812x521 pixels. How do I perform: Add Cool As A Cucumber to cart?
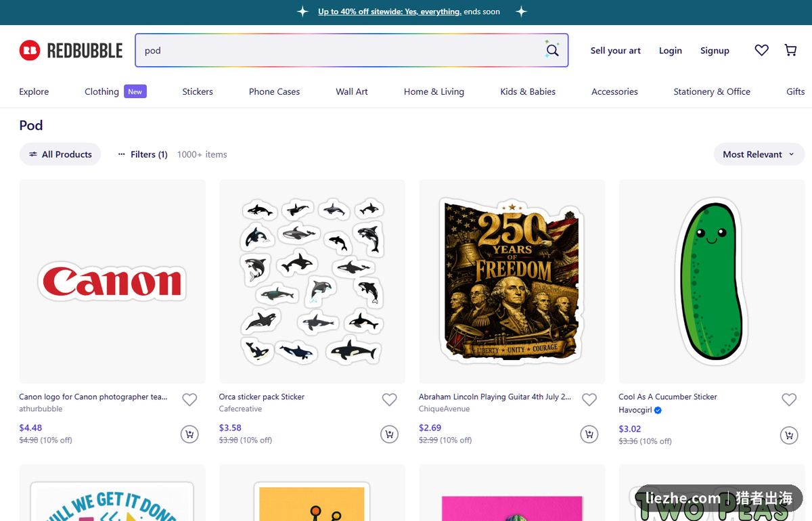[x=789, y=435]
